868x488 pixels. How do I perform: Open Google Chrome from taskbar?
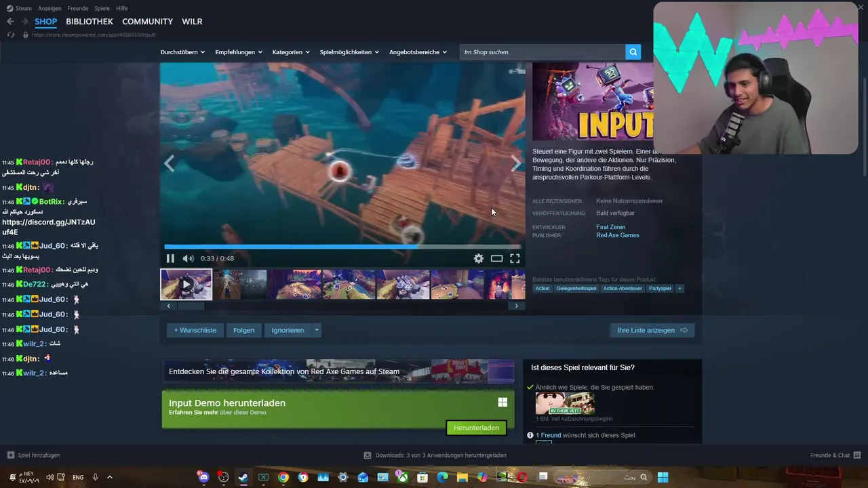pyautogui.click(x=283, y=477)
